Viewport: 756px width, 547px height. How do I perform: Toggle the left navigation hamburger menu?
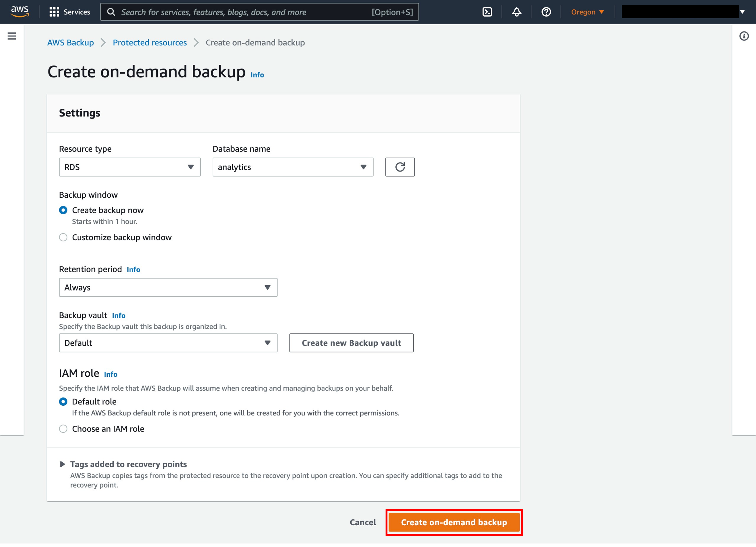coord(12,36)
